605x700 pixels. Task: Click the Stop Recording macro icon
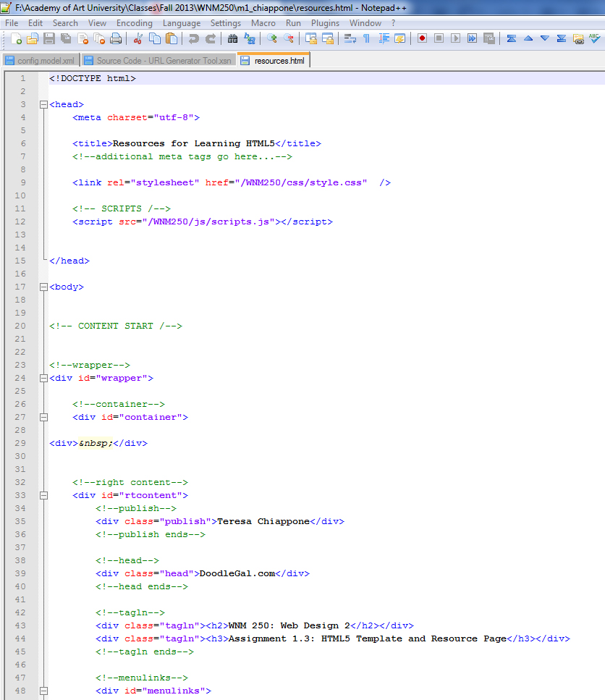439,39
